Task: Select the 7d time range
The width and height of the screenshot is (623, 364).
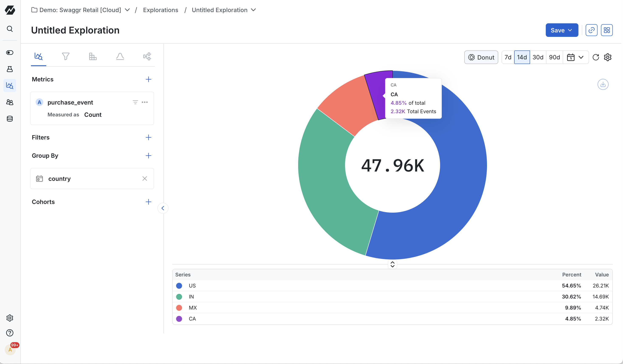Action: (x=508, y=57)
